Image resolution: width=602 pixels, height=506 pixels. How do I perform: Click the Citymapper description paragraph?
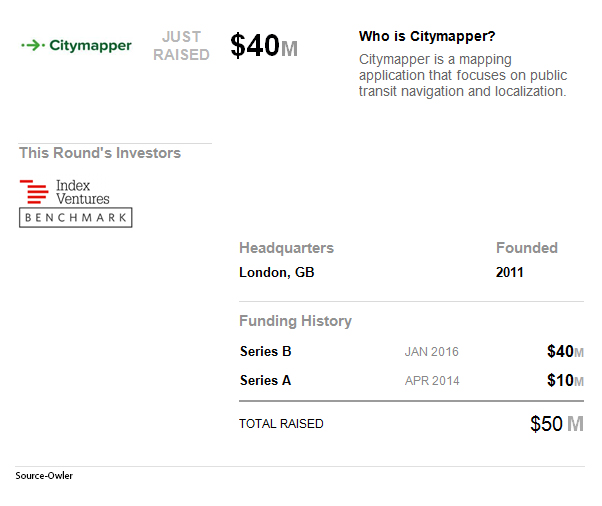click(463, 75)
